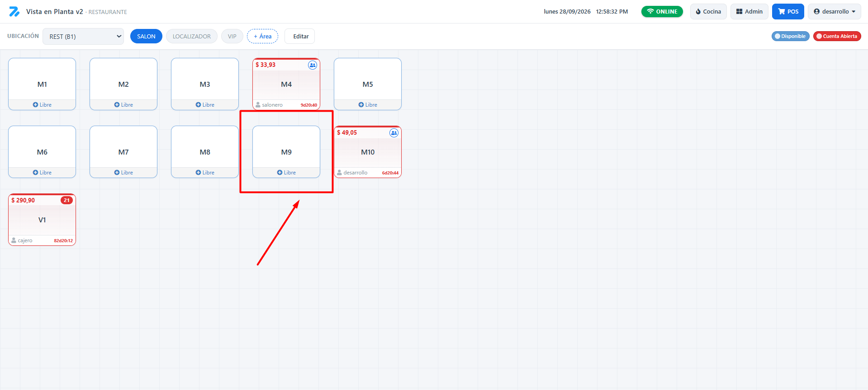Add a new area with + Área
Image resolution: width=868 pixels, height=390 pixels.
pos(262,37)
